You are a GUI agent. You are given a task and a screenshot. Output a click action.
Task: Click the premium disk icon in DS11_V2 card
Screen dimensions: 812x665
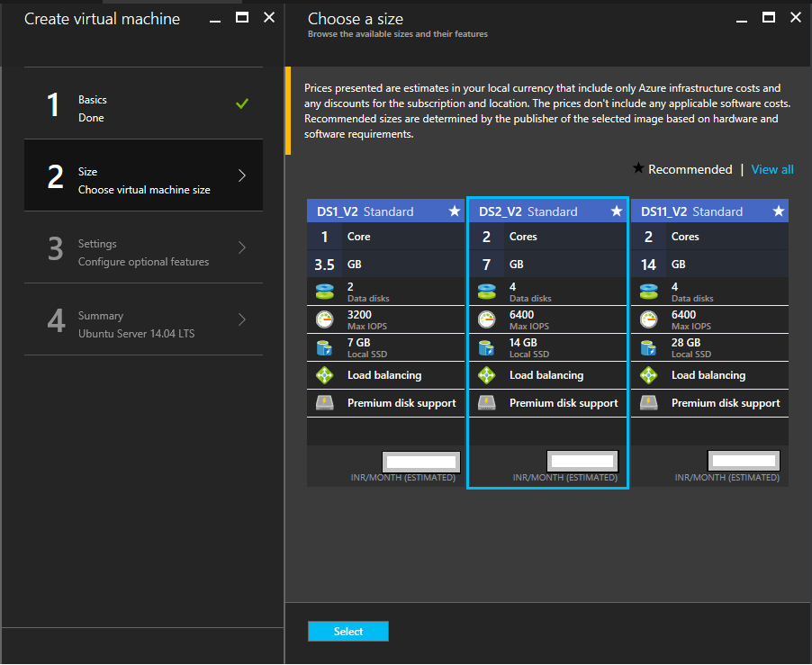(x=649, y=402)
